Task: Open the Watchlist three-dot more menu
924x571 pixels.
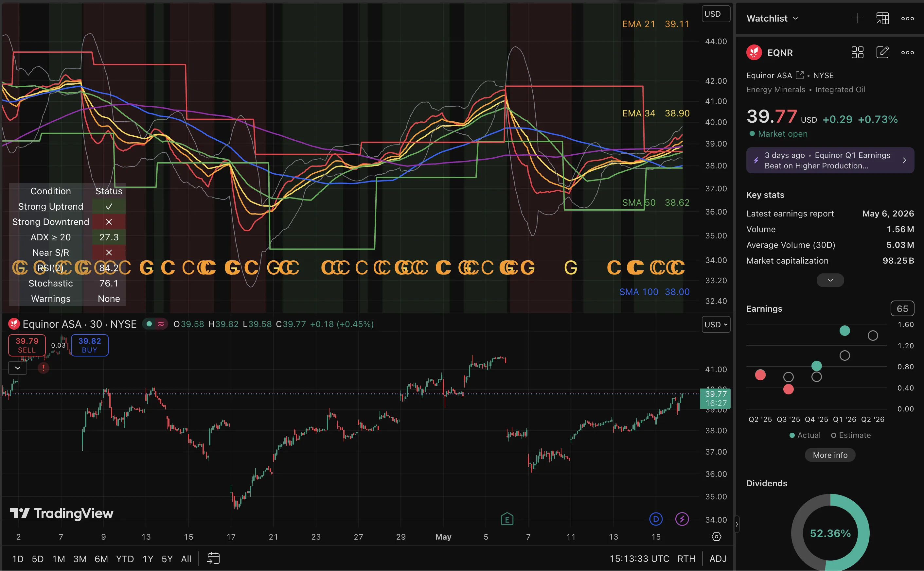Action: coord(907,19)
